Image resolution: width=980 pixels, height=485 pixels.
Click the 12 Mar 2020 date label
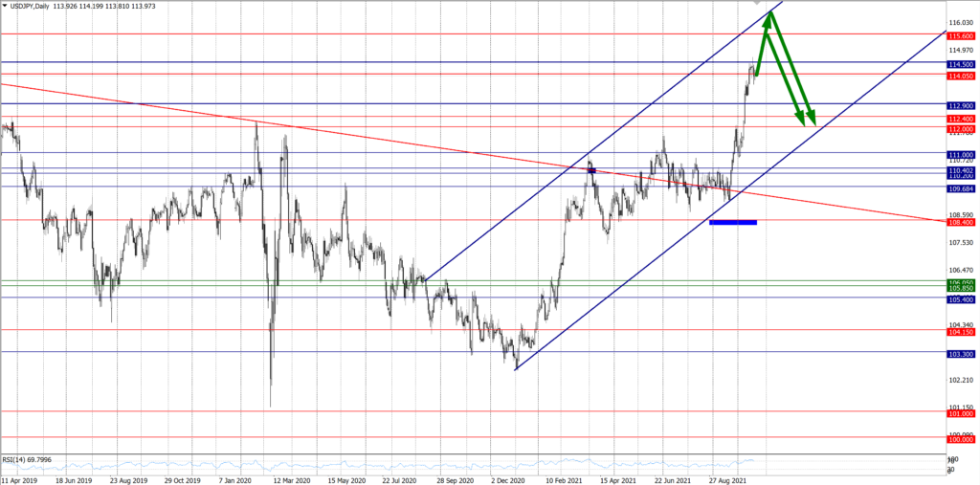pos(293,478)
